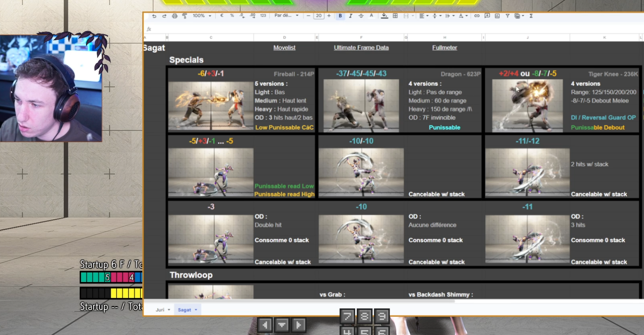Click the 'Specials' heading cell

(x=186, y=60)
